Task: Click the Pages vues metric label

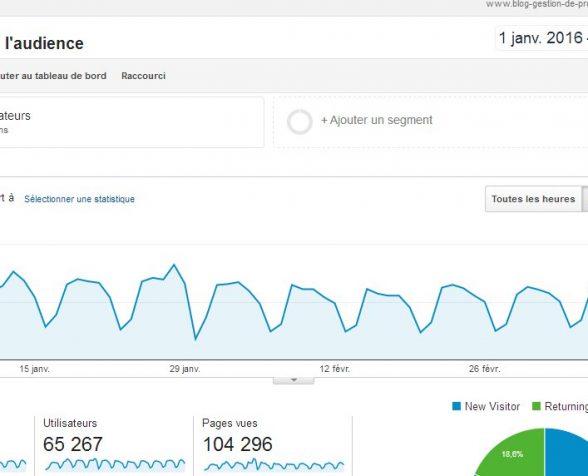Action: pyautogui.click(x=230, y=423)
